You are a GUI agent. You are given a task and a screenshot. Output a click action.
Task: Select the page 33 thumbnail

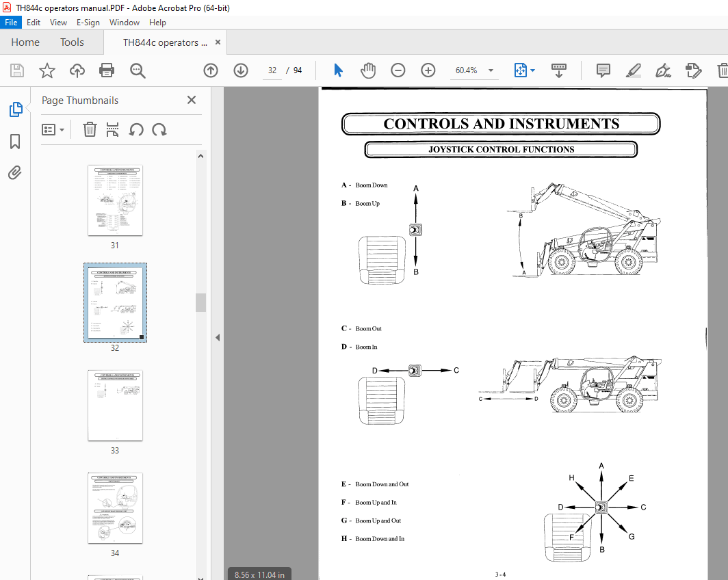point(115,406)
